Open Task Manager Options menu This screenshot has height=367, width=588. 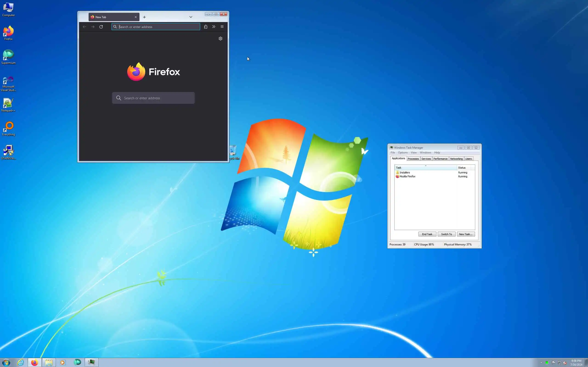point(403,153)
